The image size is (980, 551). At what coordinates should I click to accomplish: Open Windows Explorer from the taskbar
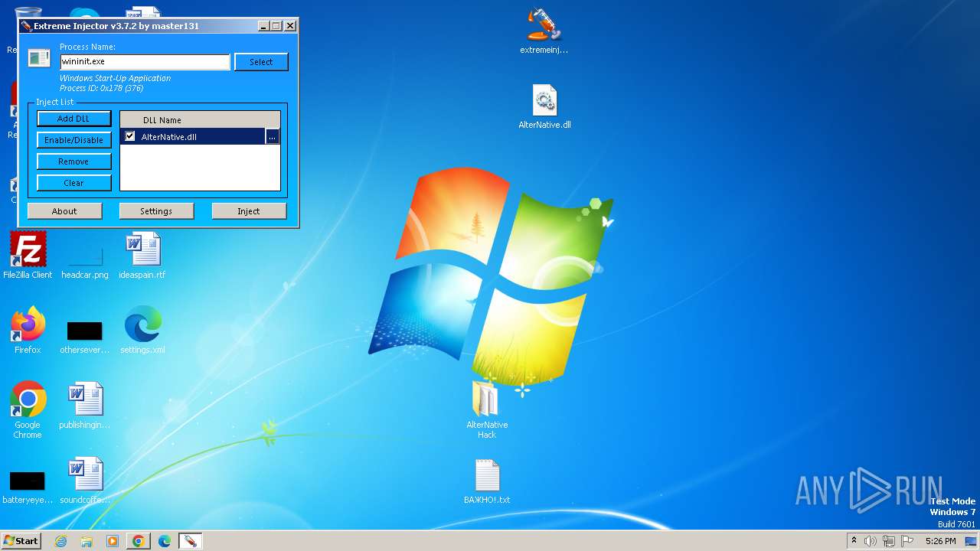coord(87,541)
